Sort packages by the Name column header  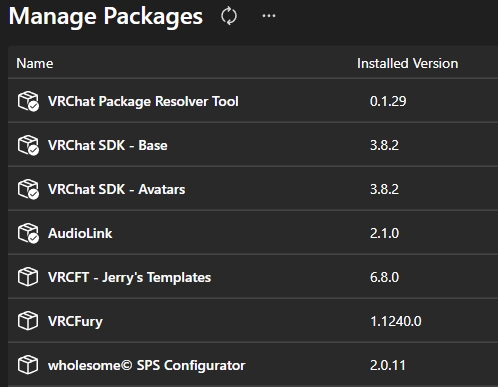35,63
